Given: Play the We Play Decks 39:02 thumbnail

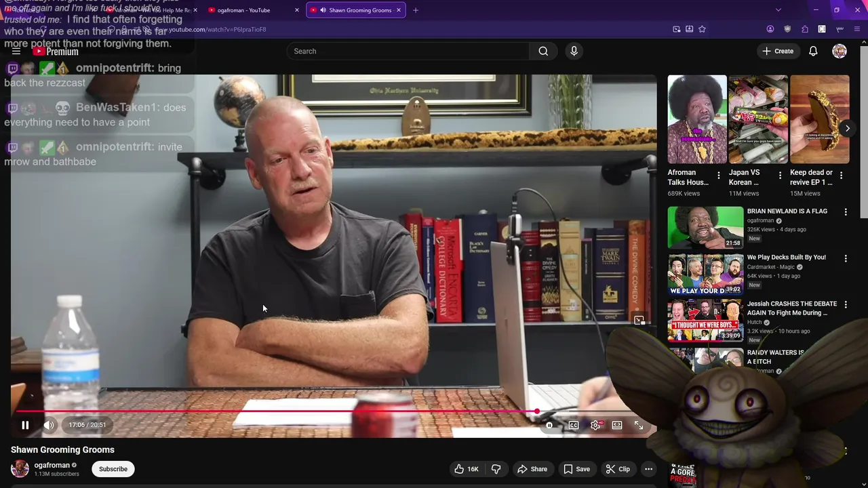Looking at the screenshot, I should [x=705, y=274].
